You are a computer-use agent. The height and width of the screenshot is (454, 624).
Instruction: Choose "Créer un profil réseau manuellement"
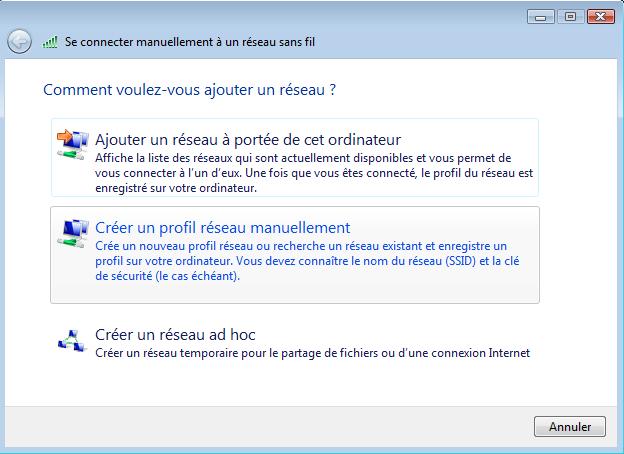pos(222,227)
